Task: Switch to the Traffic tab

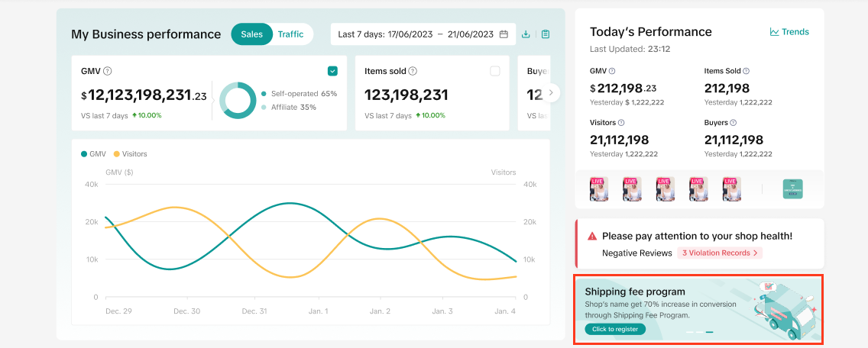Action: point(290,34)
